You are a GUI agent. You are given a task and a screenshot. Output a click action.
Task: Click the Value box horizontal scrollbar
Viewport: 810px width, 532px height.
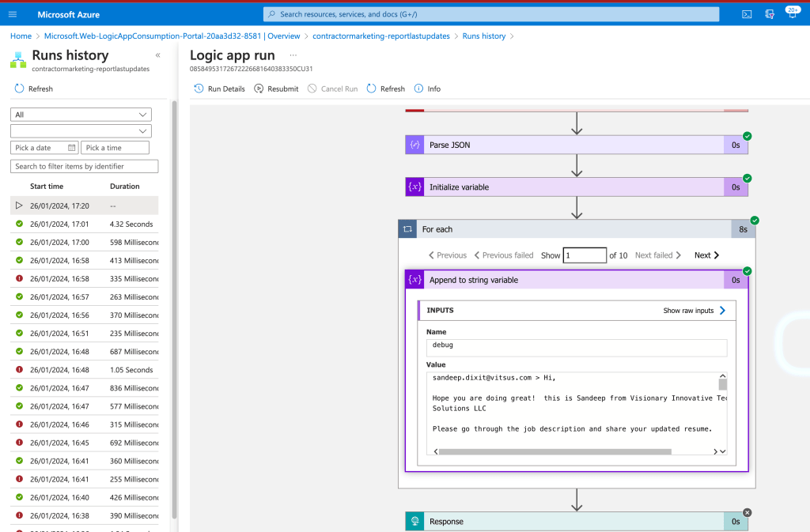coord(555,451)
